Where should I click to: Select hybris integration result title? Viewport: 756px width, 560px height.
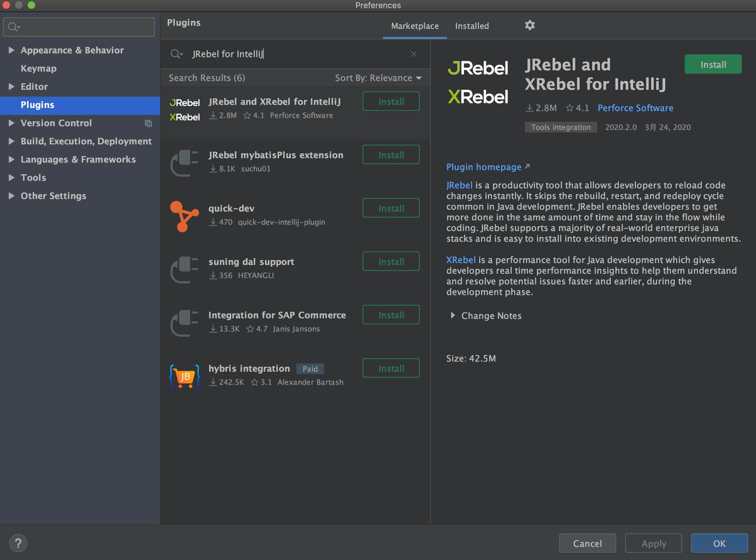[x=249, y=369]
